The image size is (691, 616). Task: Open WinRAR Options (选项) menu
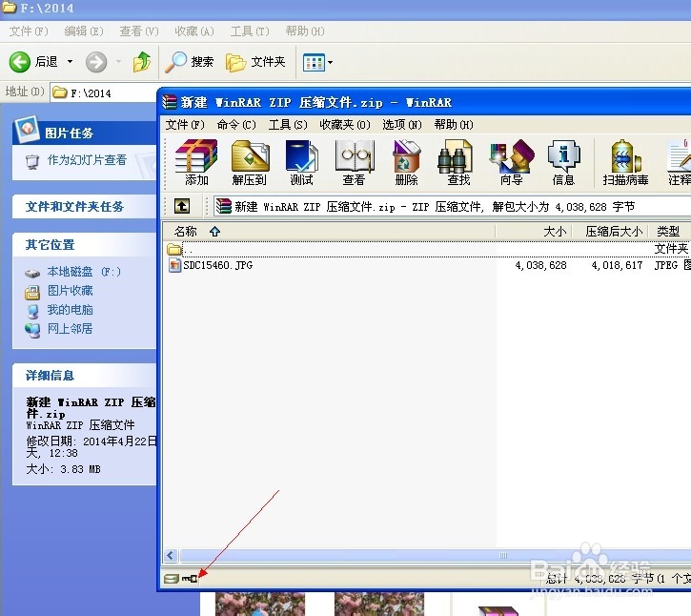(402, 125)
